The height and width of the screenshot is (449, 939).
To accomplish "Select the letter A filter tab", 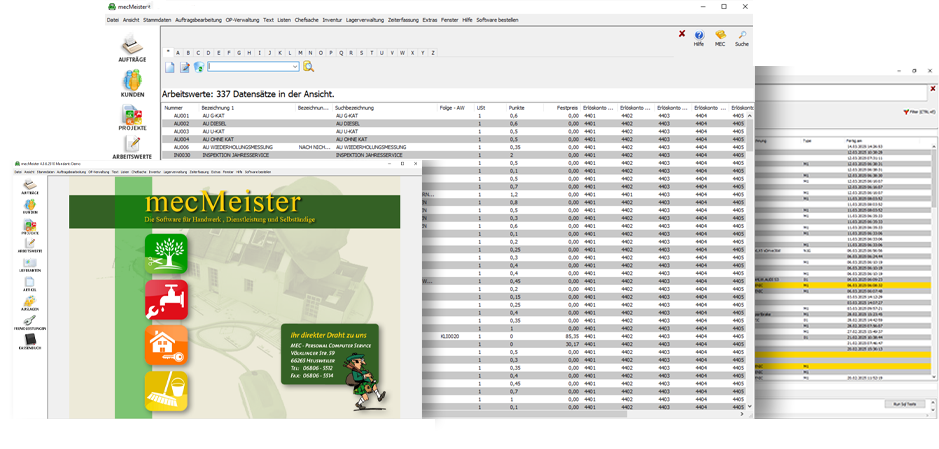I will pos(178,53).
